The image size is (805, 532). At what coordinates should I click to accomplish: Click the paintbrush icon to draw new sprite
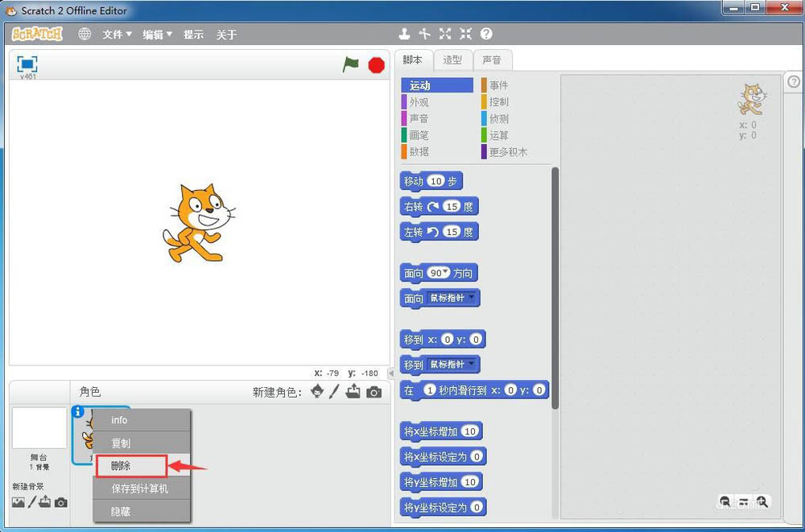[336, 392]
